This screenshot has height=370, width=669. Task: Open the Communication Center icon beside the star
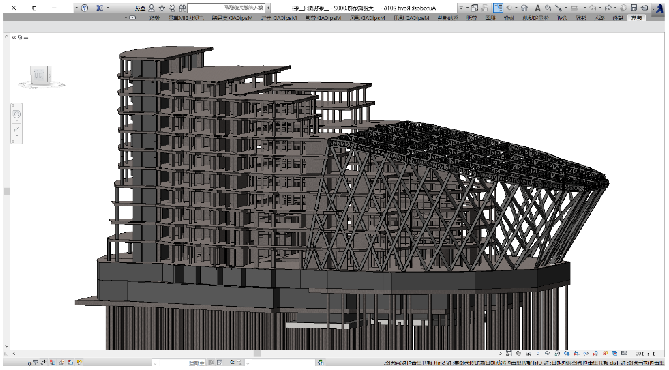click(172, 8)
